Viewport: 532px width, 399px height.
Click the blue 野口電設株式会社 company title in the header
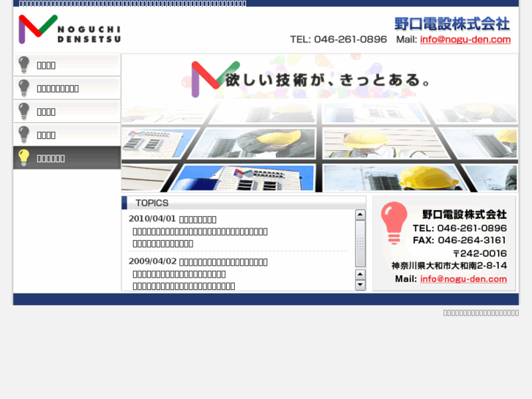(x=452, y=23)
